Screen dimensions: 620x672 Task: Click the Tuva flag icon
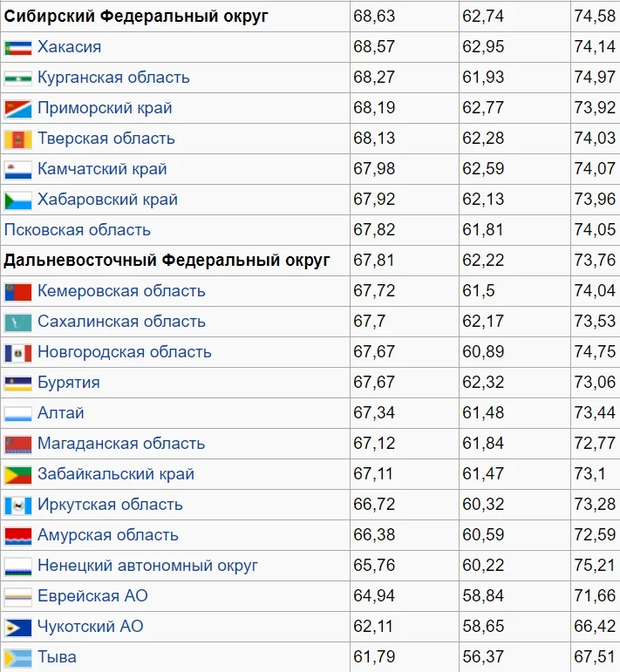click(x=18, y=658)
